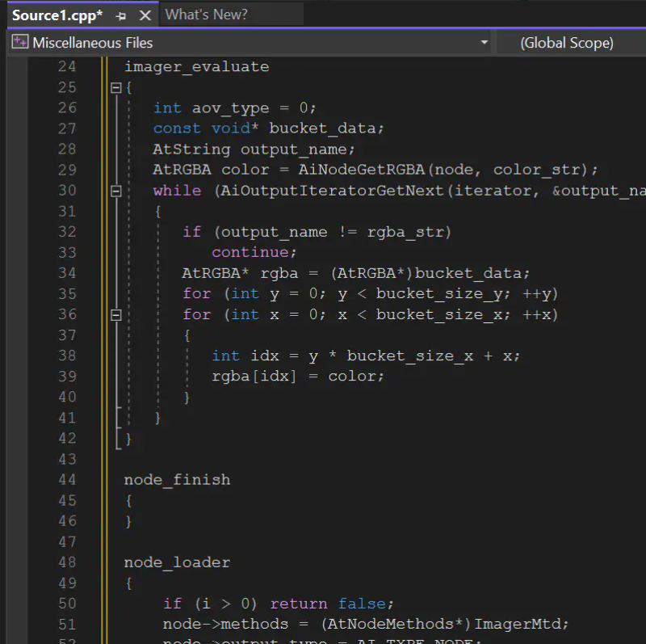Viewport: 646px width, 644px height.
Task: Click the idx variable declaration on line 38
Action: click(x=265, y=356)
